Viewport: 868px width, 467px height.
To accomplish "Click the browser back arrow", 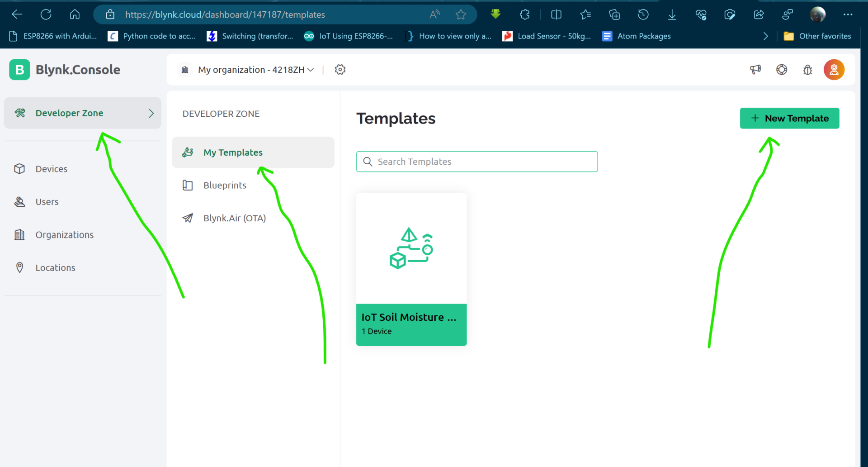I will (x=17, y=14).
